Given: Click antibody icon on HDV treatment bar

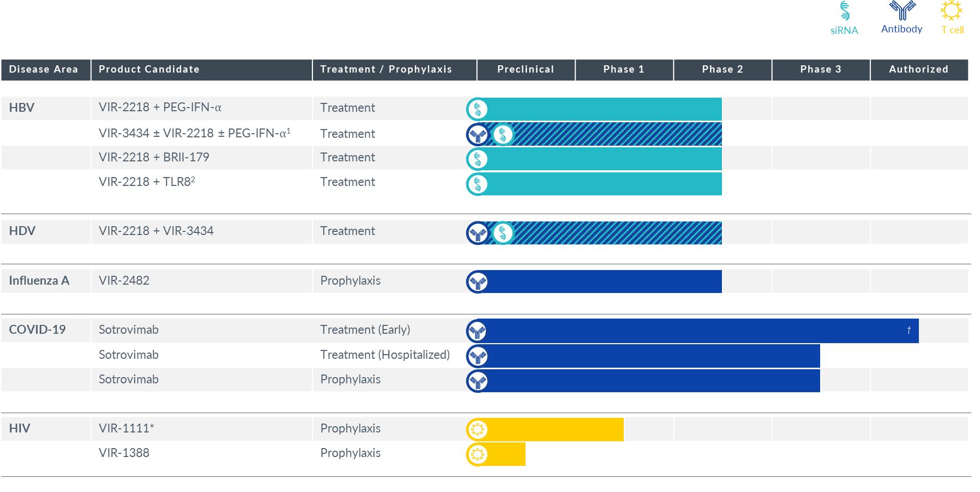Looking at the screenshot, I should pyautogui.click(x=477, y=233).
